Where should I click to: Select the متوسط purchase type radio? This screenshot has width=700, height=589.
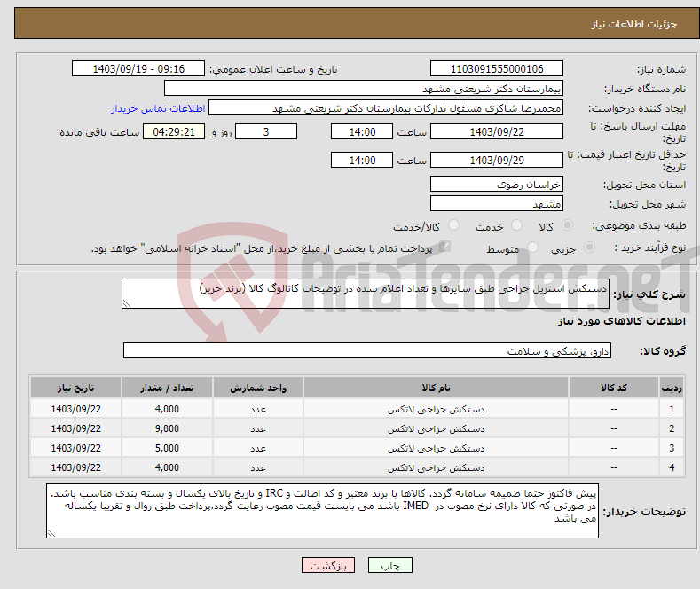532,247
